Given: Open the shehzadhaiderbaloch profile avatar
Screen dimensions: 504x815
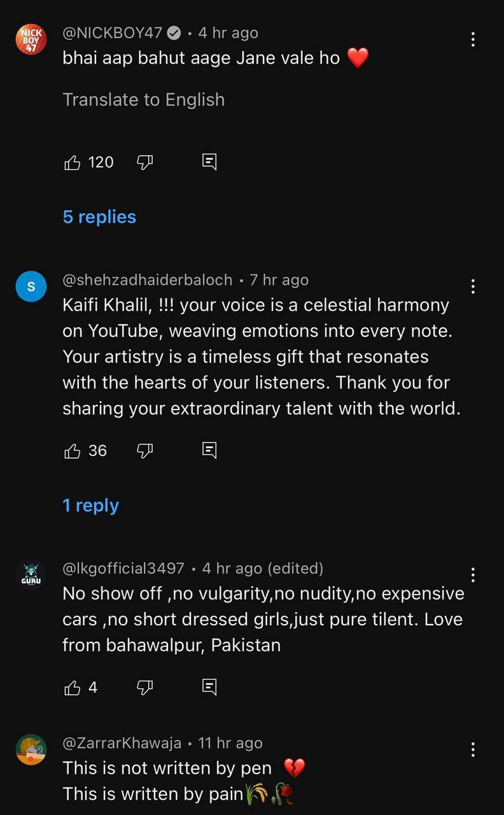Looking at the screenshot, I should pos(31,287).
